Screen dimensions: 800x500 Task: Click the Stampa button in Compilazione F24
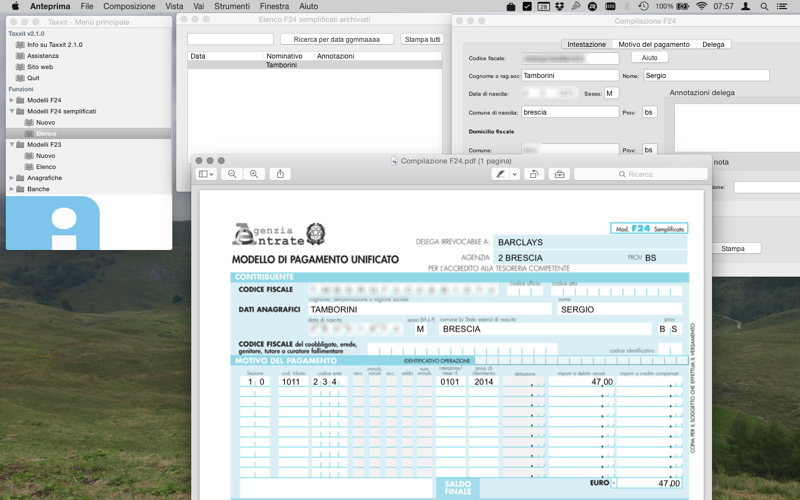click(733, 248)
